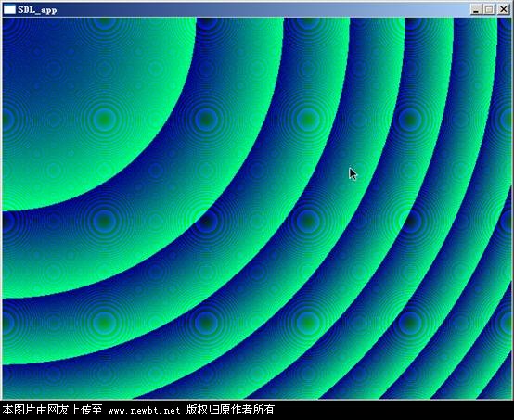Click the SDL_app title bar text

pyautogui.click(x=37, y=10)
